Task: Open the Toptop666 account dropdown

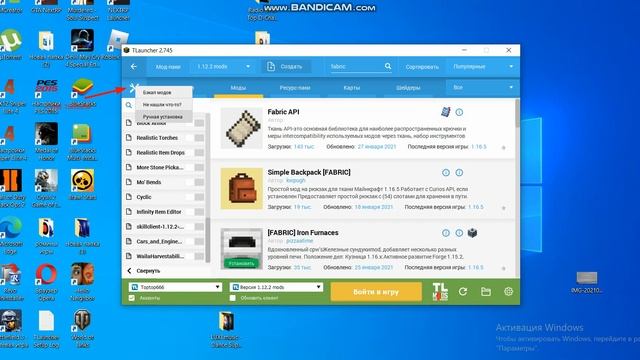Action: click(x=175, y=287)
